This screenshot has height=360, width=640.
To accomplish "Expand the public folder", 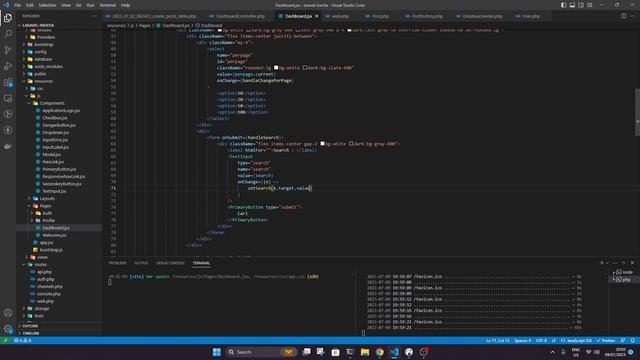I will point(59,74).
